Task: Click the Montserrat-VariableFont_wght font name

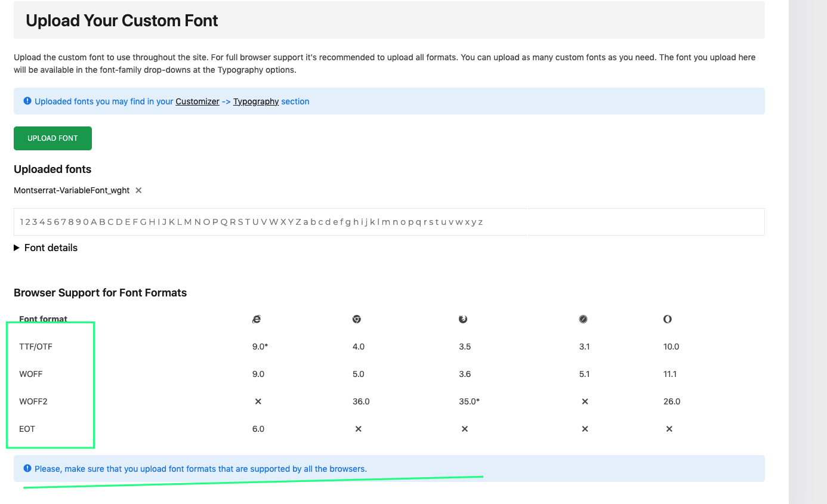Action: coord(72,190)
